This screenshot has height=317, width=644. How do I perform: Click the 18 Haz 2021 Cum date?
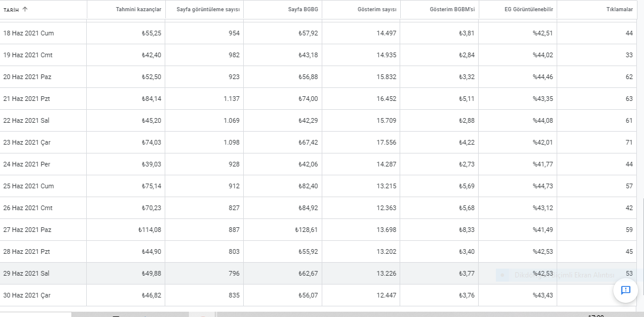click(x=28, y=33)
